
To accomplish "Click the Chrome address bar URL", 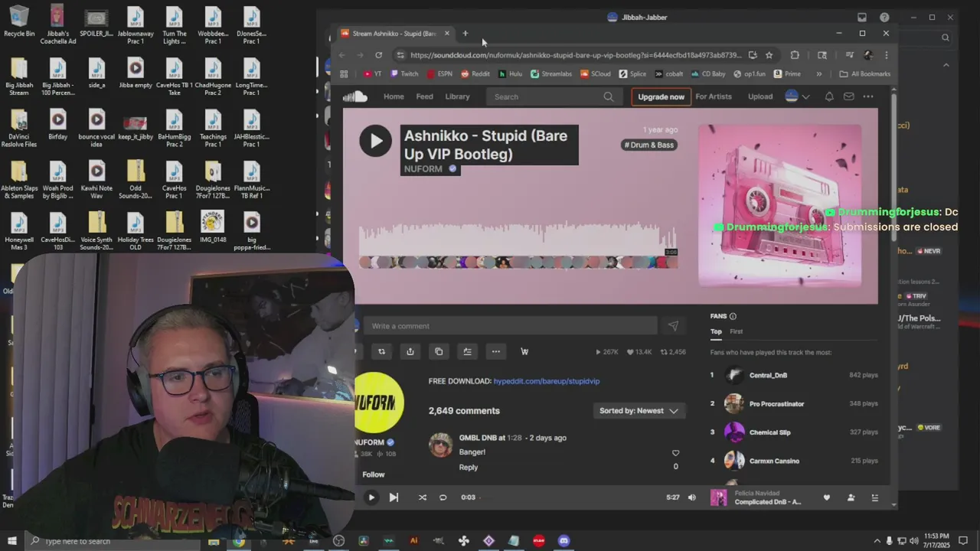I will point(575,55).
